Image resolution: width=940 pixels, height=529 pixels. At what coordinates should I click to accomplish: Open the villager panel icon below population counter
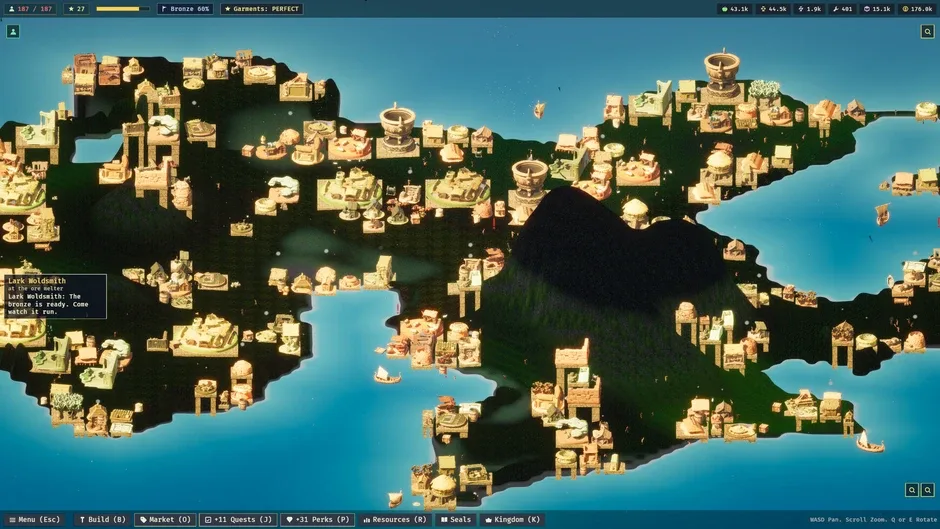coord(13,31)
